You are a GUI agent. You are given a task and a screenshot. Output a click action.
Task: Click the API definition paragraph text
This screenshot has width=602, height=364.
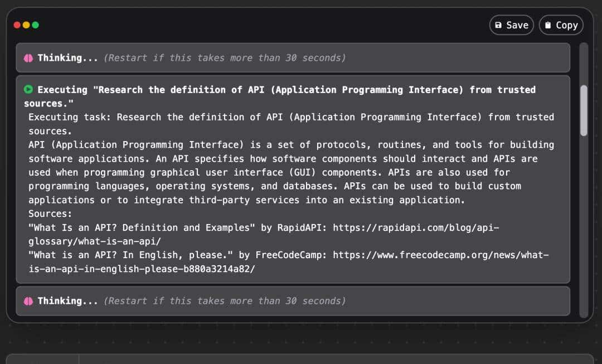point(279,172)
